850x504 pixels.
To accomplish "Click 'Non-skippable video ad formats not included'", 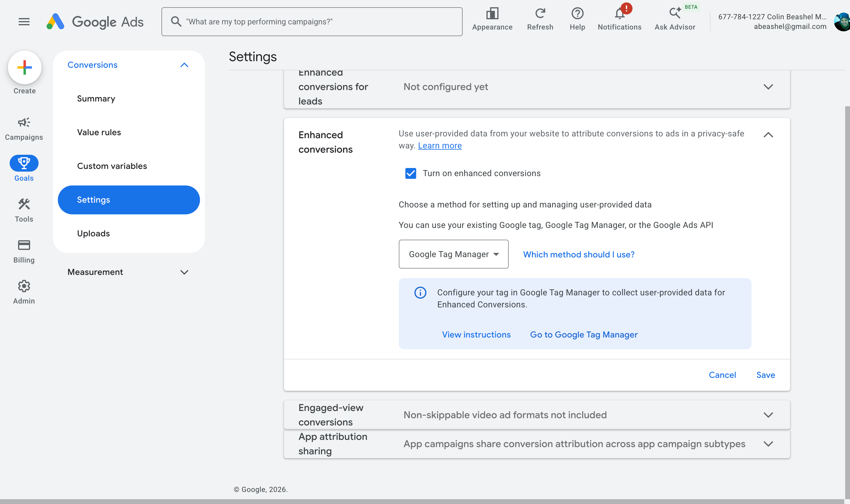I will click(505, 415).
